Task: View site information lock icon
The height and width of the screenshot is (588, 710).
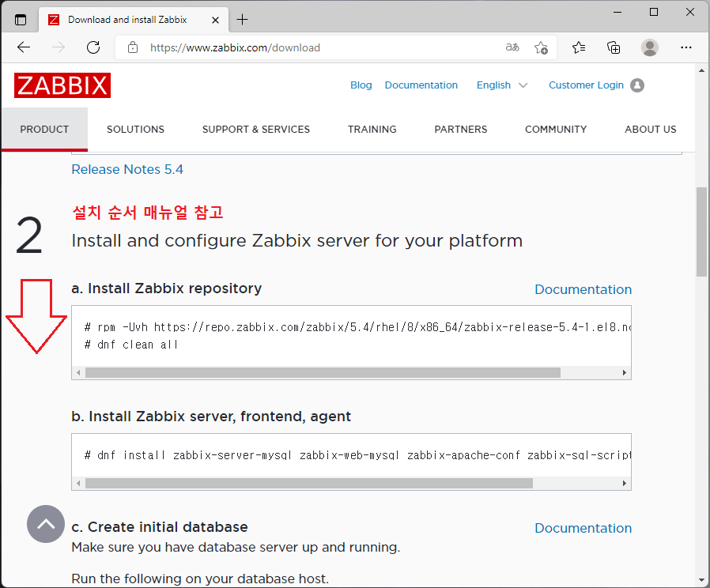Action: pyautogui.click(x=132, y=47)
